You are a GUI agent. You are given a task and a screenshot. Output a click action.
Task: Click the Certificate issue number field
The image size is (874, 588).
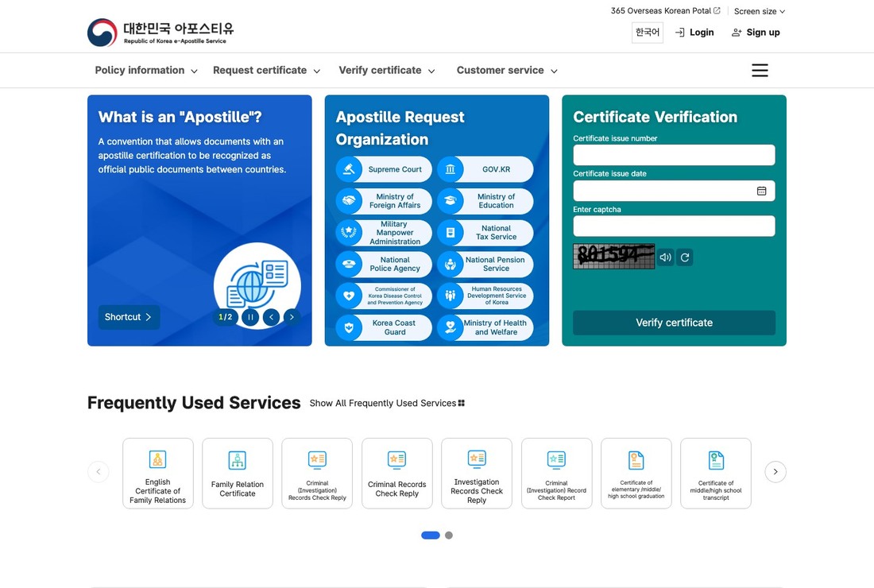[x=674, y=155]
